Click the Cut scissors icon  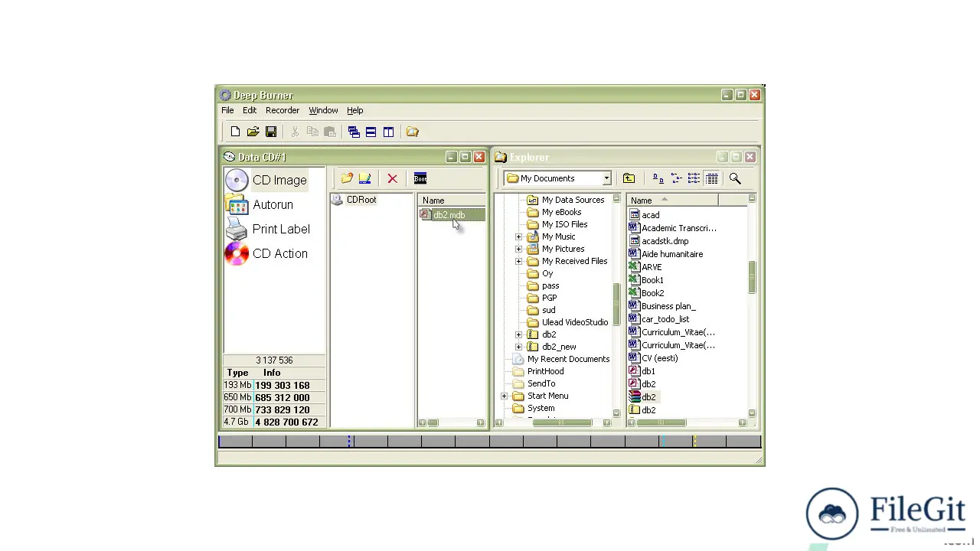(295, 132)
